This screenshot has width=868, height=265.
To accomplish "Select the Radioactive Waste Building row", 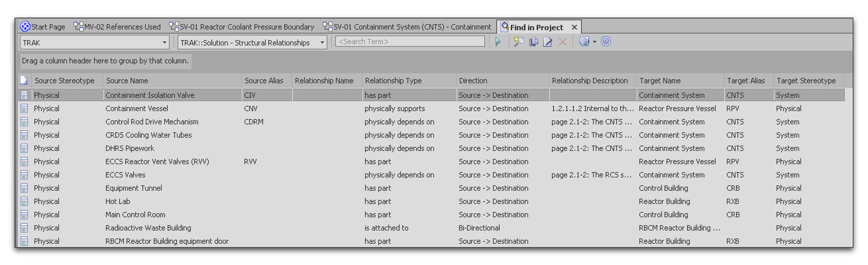I will tap(148, 228).
